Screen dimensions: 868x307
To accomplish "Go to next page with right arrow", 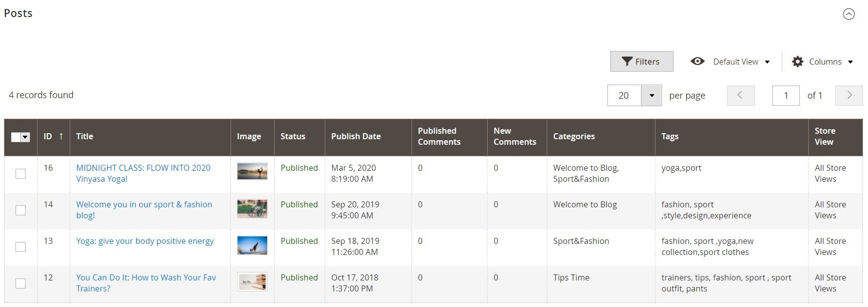I will 849,95.
